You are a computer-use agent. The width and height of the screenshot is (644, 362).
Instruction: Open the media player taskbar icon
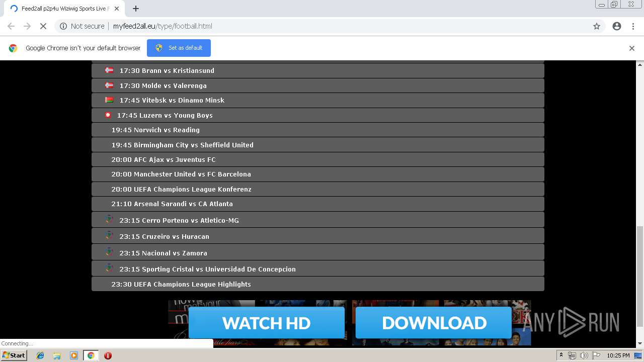coord(73,355)
